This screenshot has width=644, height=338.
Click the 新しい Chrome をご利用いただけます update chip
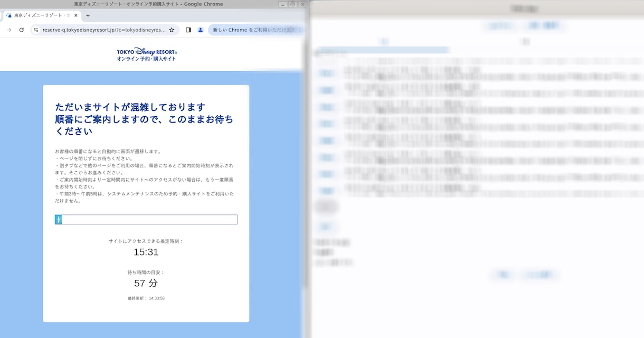tap(256, 30)
